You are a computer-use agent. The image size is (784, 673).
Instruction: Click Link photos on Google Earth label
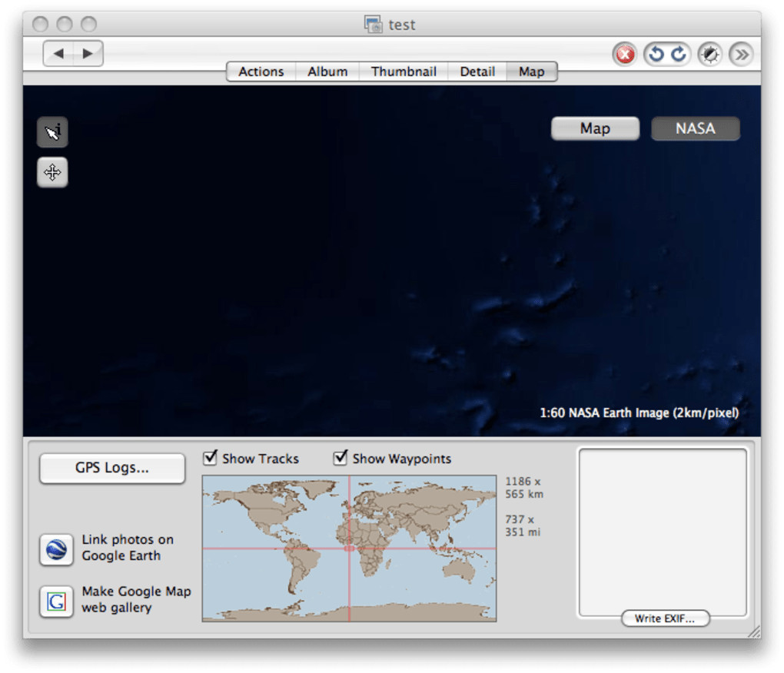(x=128, y=548)
